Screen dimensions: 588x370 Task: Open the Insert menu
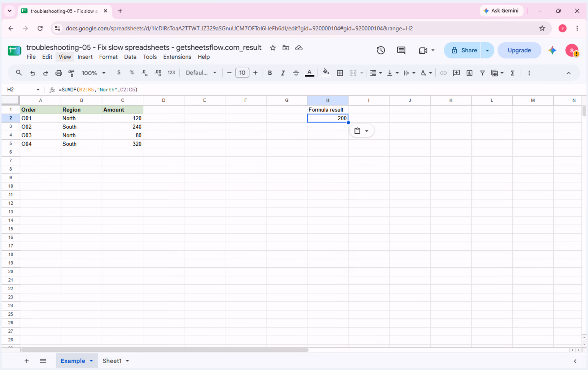point(85,57)
